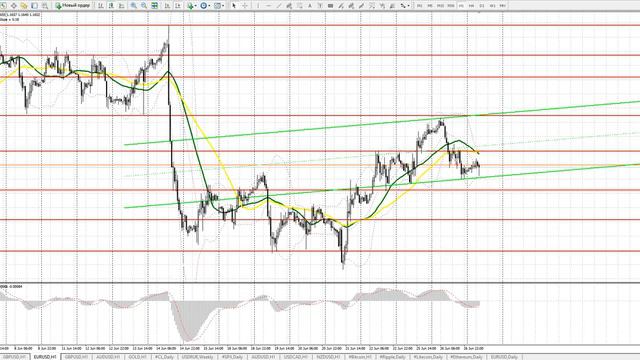
Task: Toggle chart auto scroll
Action: pyautogui.click(x=167, y=6)
